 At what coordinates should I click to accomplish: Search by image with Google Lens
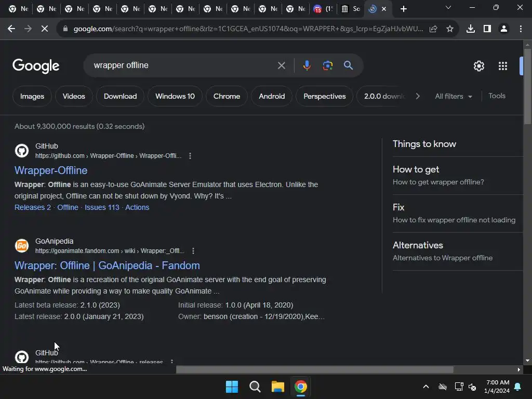pos(327,65)
